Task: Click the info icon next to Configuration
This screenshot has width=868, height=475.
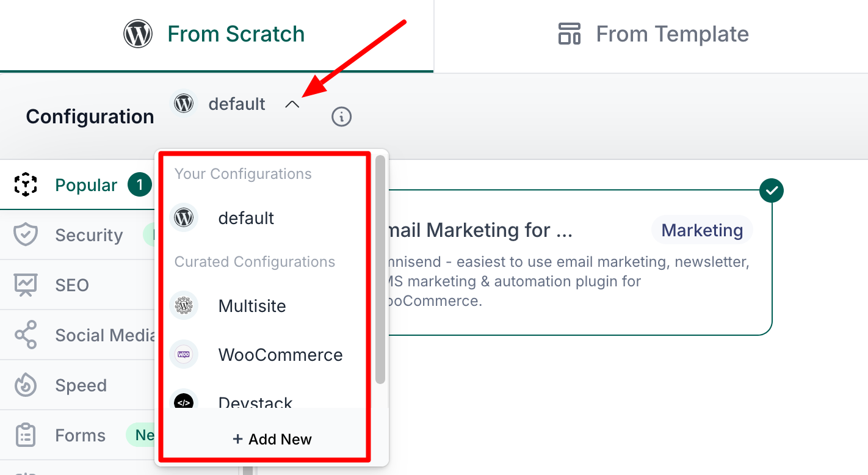Action: (x=341, y=117)
